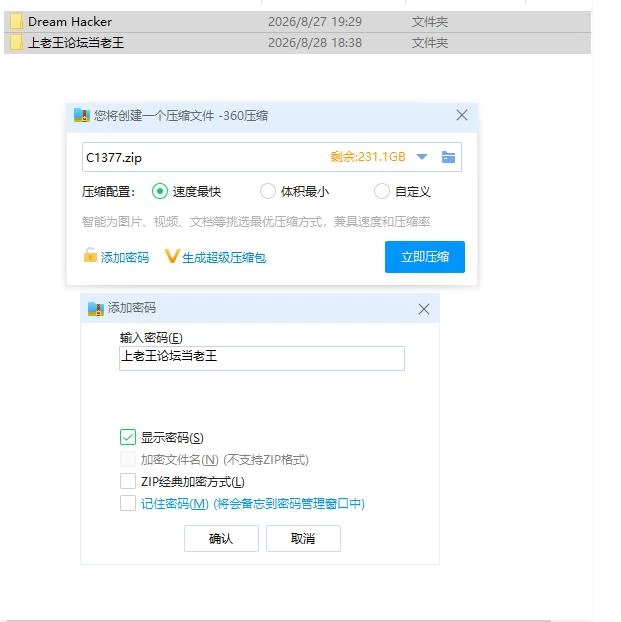The image size is (621, 622).
Task: Enable ZIP经典加密方式(L) checkbox
Action: pos(128,481)
